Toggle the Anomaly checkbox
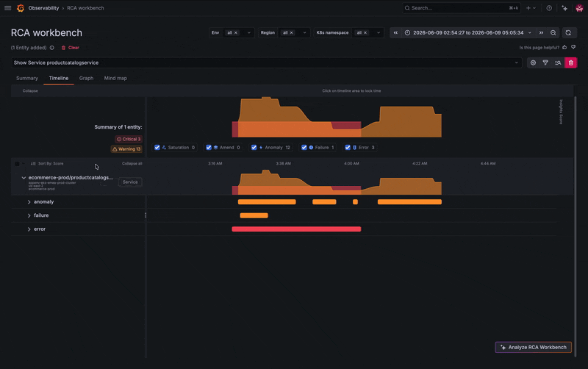The image size is (588, 369). click(254, 147)
